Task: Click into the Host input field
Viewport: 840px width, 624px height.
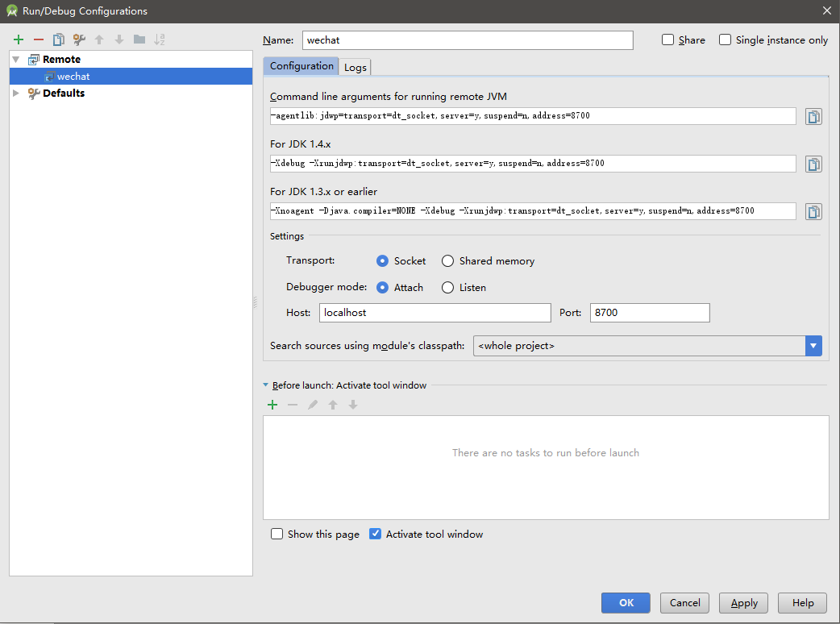Action: tap(435, 313)
